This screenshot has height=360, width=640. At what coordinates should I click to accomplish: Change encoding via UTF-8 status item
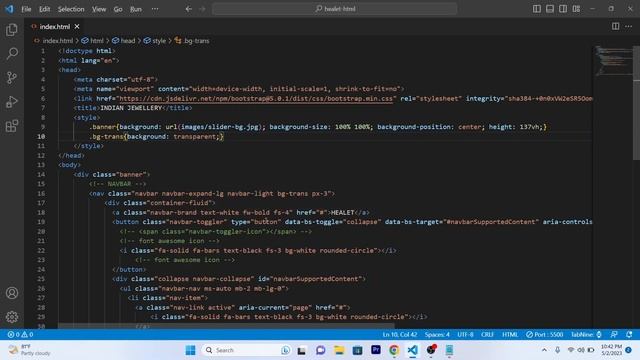tap(465, 334)
